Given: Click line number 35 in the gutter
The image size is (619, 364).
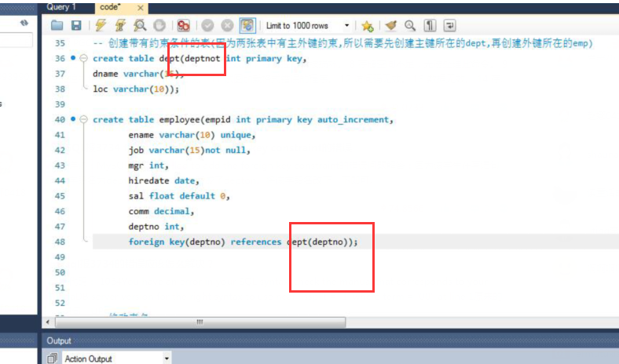Looking at the screenshot, I should point(60,43).
